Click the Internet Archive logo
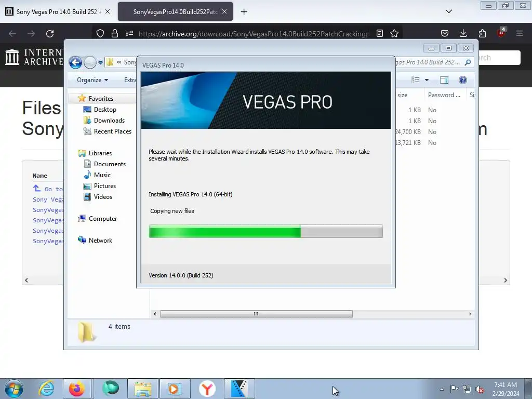This screenshot has height=399, width=532. point(34,57)
